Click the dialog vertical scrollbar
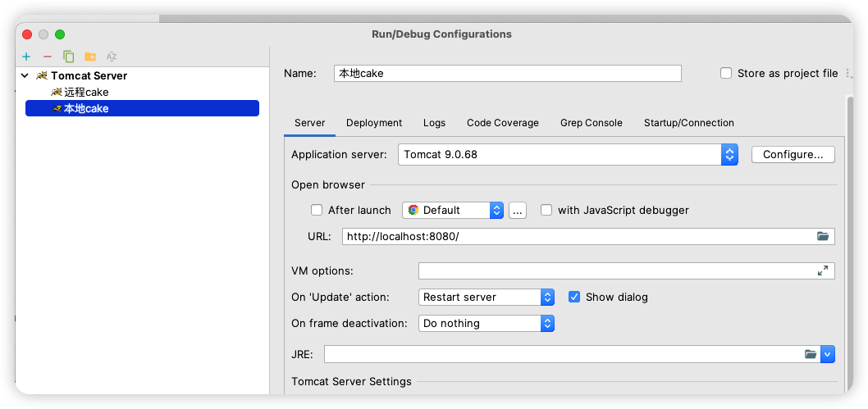 pyautogui.click(x=848, y=243)
